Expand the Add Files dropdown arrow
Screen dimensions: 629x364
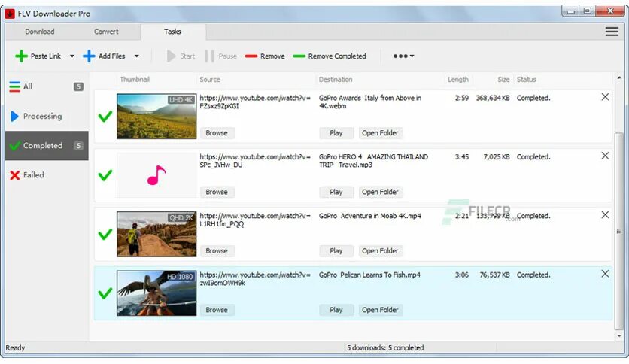coord(137,56)
